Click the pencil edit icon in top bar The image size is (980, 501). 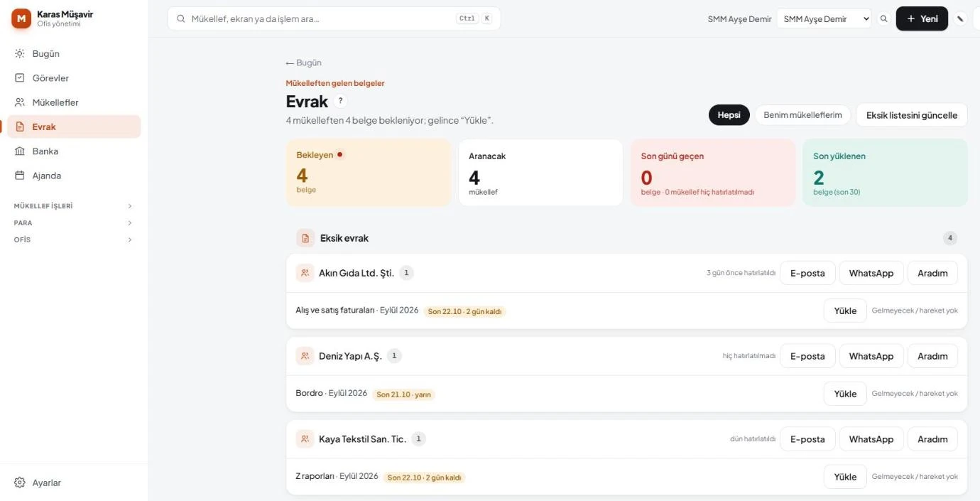(x=960, y=19)
